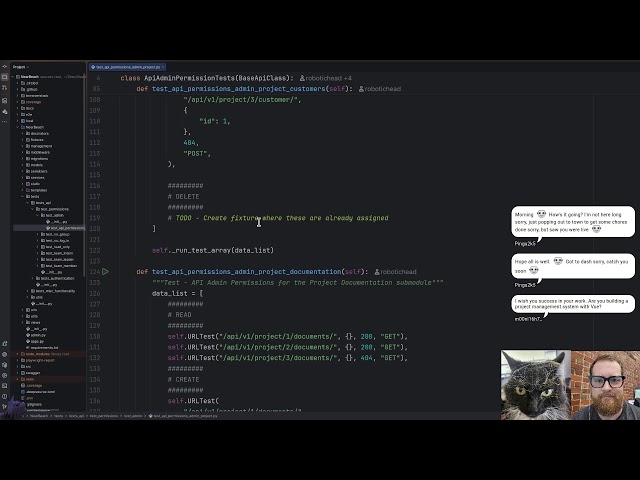
Task: Select the middleware folder in project tree
Action: (x=39, y=152)
